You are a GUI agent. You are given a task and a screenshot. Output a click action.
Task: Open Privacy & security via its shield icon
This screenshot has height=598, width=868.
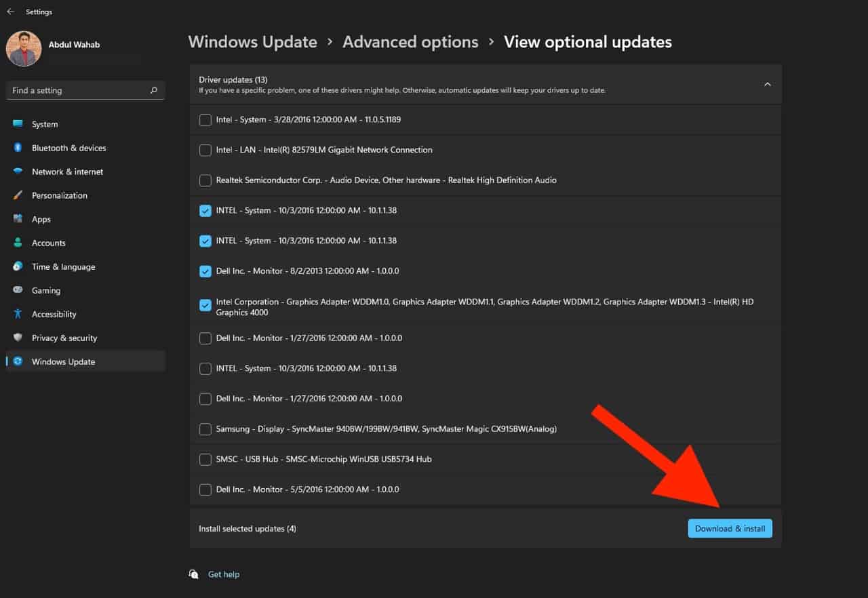point(18,338)
